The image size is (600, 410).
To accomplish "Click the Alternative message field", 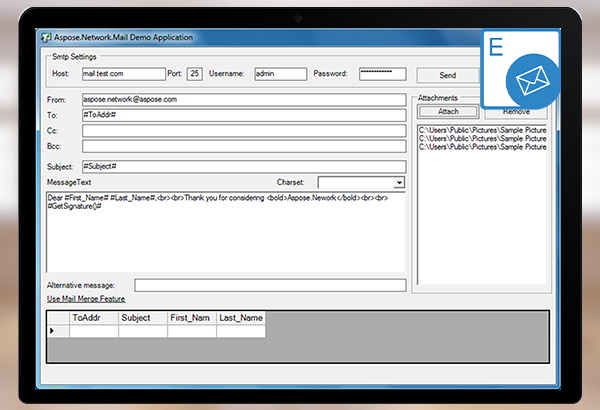I will coord(270,285).
